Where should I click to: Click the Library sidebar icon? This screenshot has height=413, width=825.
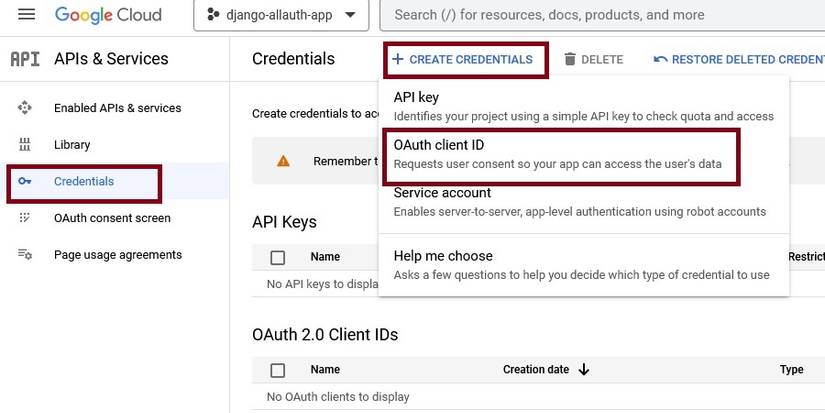25,145
